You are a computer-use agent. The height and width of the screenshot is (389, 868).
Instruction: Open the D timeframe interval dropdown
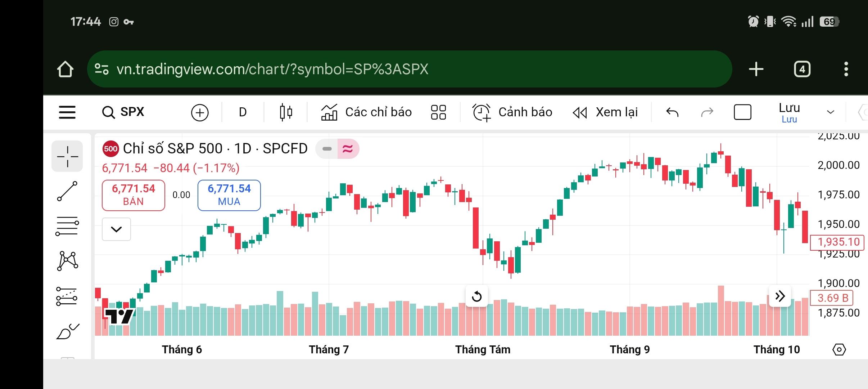click(x=243, y=112)
